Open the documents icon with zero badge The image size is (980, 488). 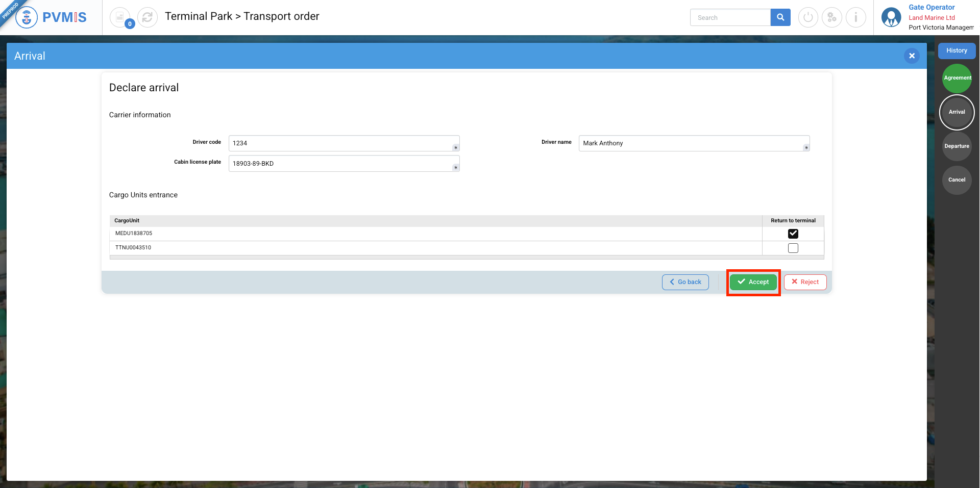(x=120, y=17)
